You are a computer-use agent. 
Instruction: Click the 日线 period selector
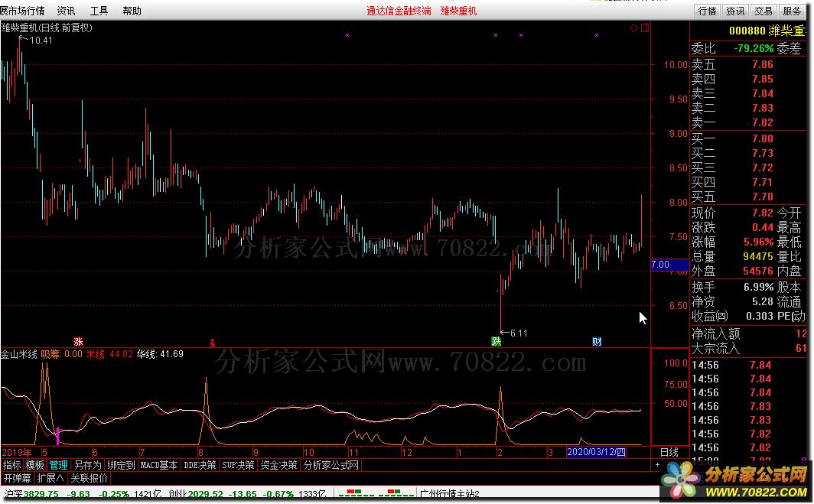[669, 452]
